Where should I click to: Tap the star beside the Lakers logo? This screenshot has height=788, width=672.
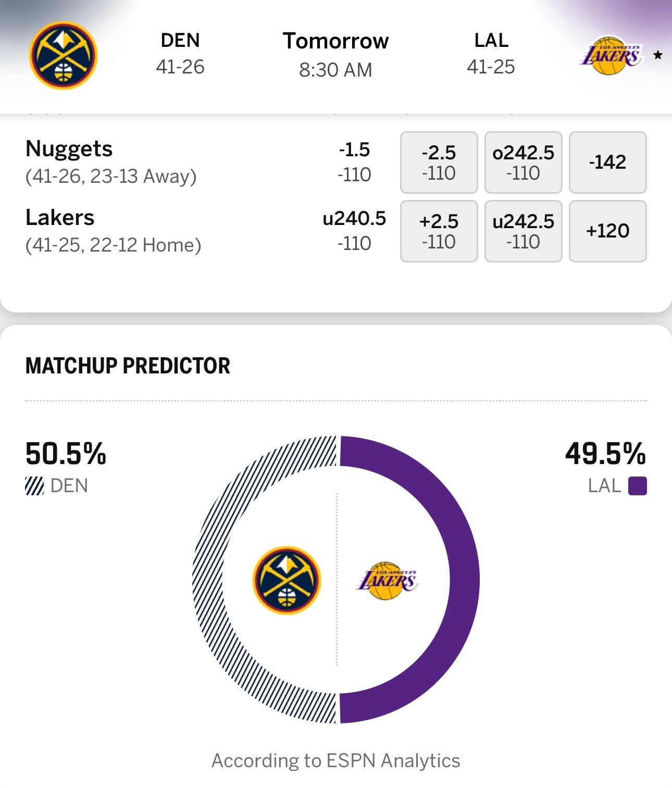[x=658, y=55]
